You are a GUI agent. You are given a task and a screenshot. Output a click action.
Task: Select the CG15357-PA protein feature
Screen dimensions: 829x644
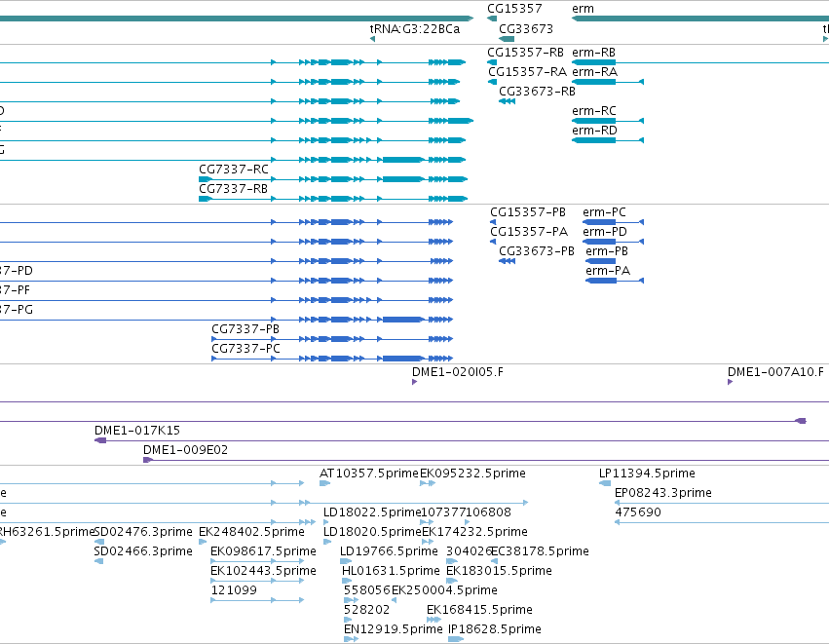point(493,242)
